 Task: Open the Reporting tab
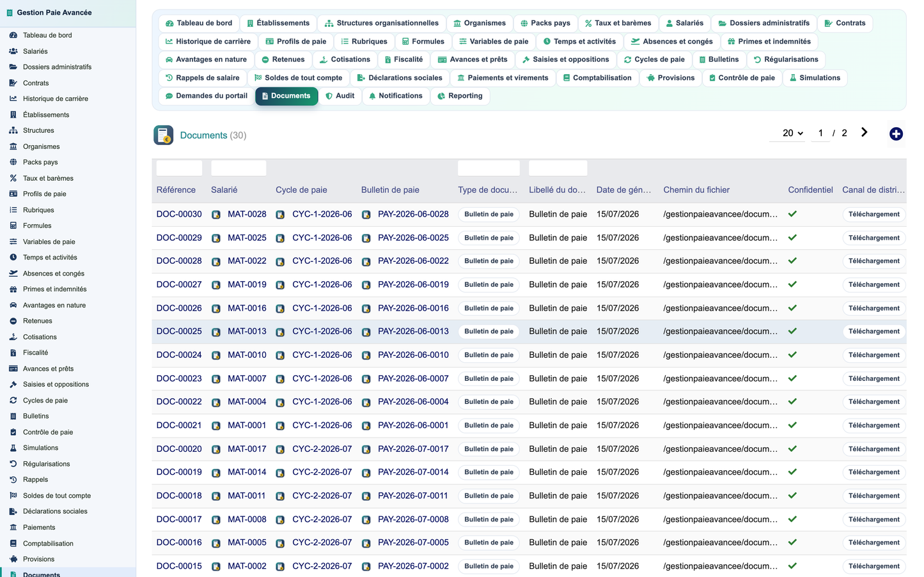coord(460,96)
